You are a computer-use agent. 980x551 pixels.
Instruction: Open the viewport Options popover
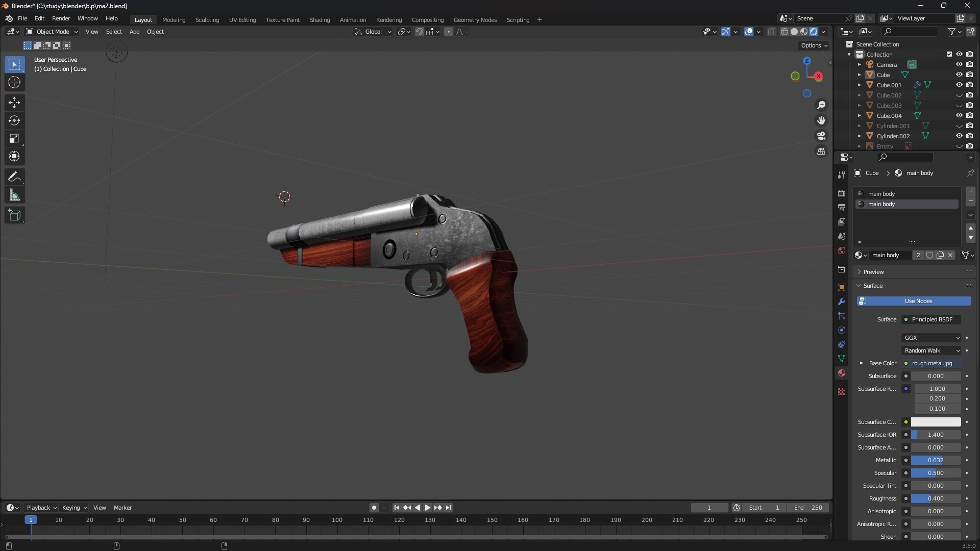click(814, 45)
